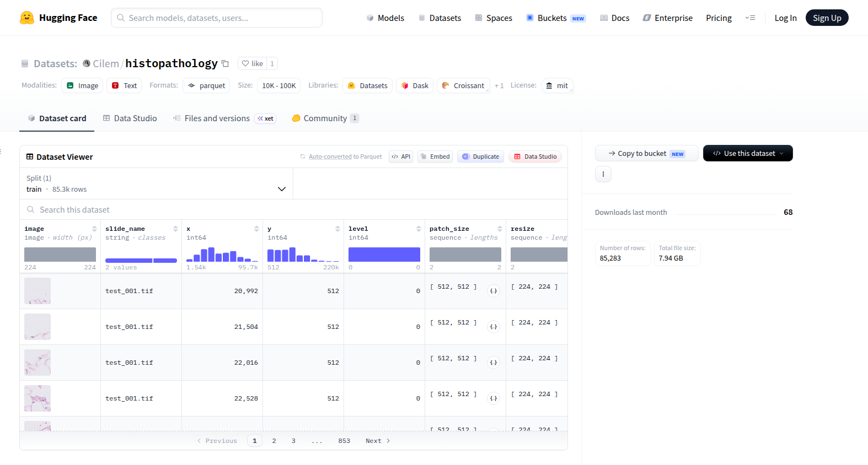Viewport: 868px width, 465px height.
Task: Click the y column histogram
Action: coord(303,255)
